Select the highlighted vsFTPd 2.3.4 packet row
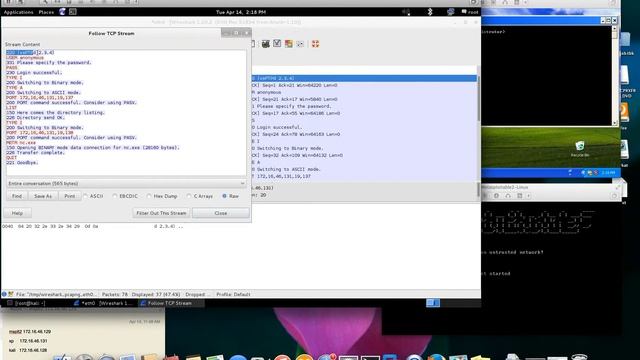 (364, 78)
